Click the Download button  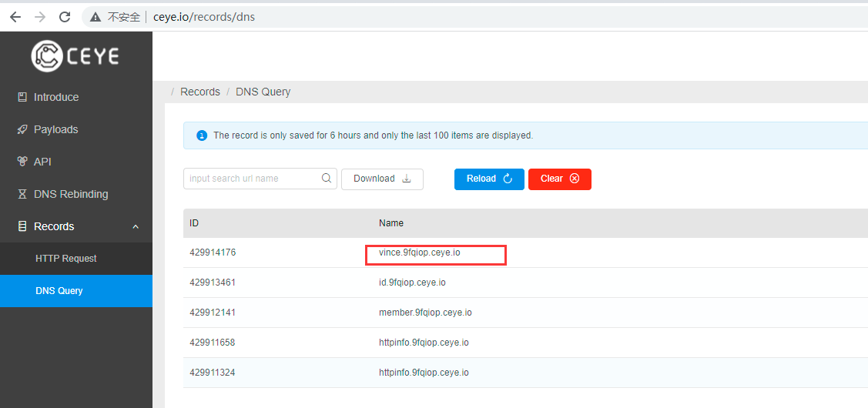pos(382,179)
